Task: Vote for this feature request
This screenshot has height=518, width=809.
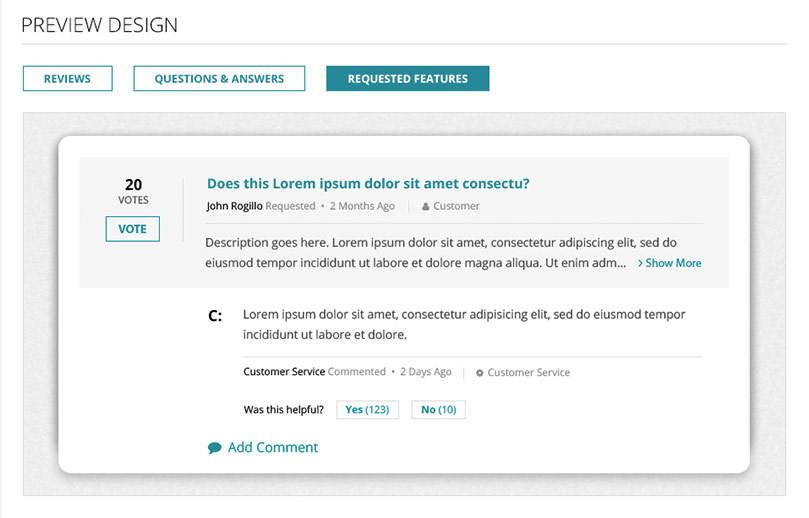Action: point(133,229)
